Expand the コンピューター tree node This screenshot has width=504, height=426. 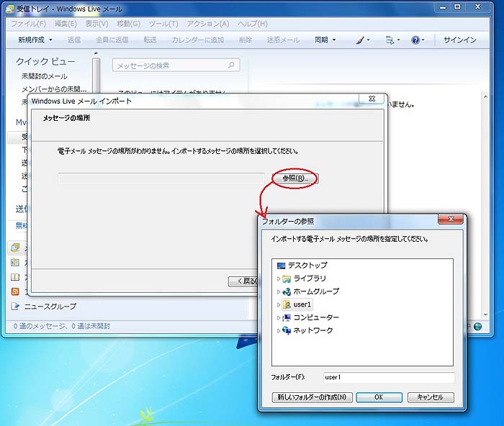tap(279, 317)
